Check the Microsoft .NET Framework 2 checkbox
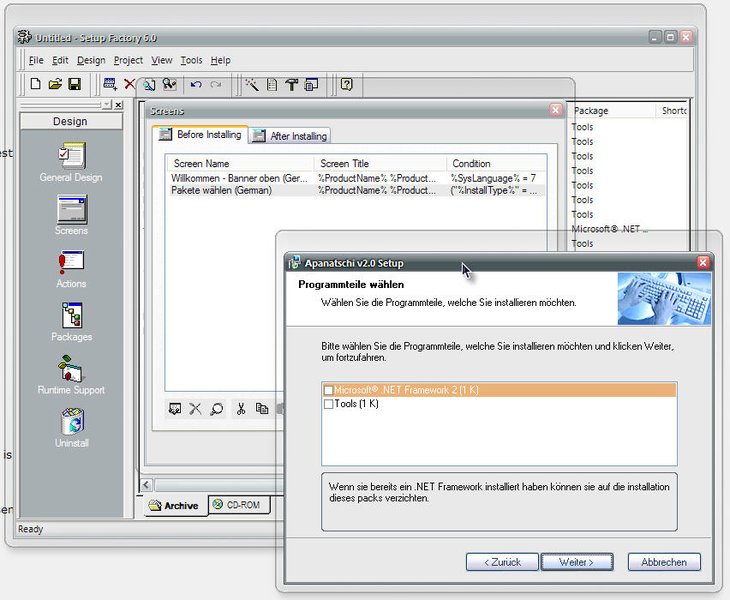730x600 pixels. click(328, 390)
